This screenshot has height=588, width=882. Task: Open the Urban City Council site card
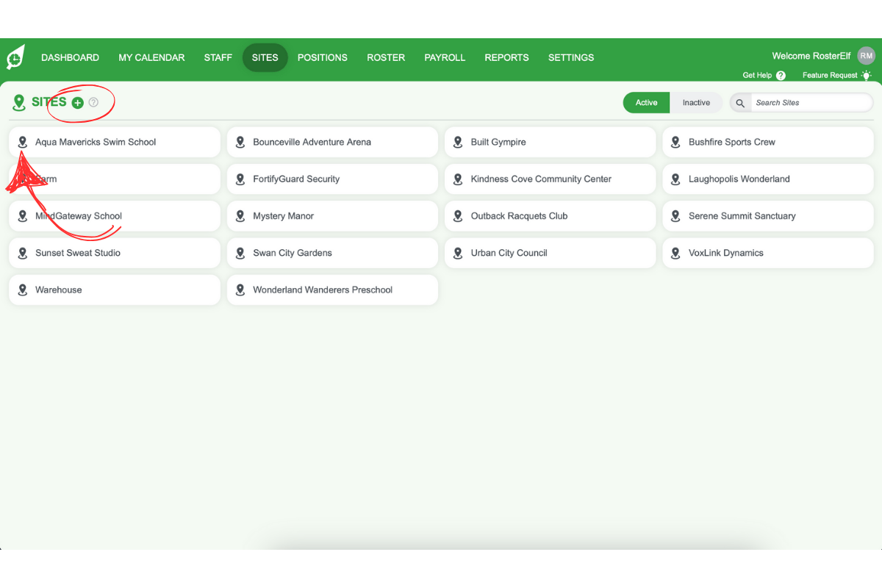[x=550, y=253]
